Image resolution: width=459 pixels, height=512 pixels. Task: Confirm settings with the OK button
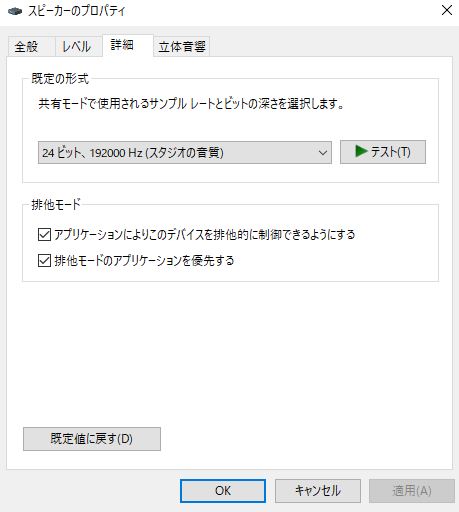[x=223, y=491]
